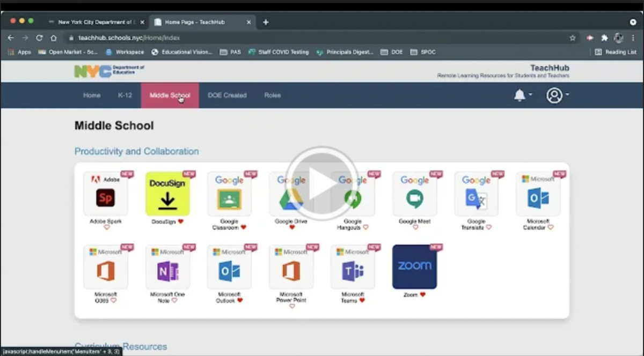Image resolution: width=644 pixels, height=356 pixels.
Task: Select the K-12 menu item
Action: click(125, 95)
